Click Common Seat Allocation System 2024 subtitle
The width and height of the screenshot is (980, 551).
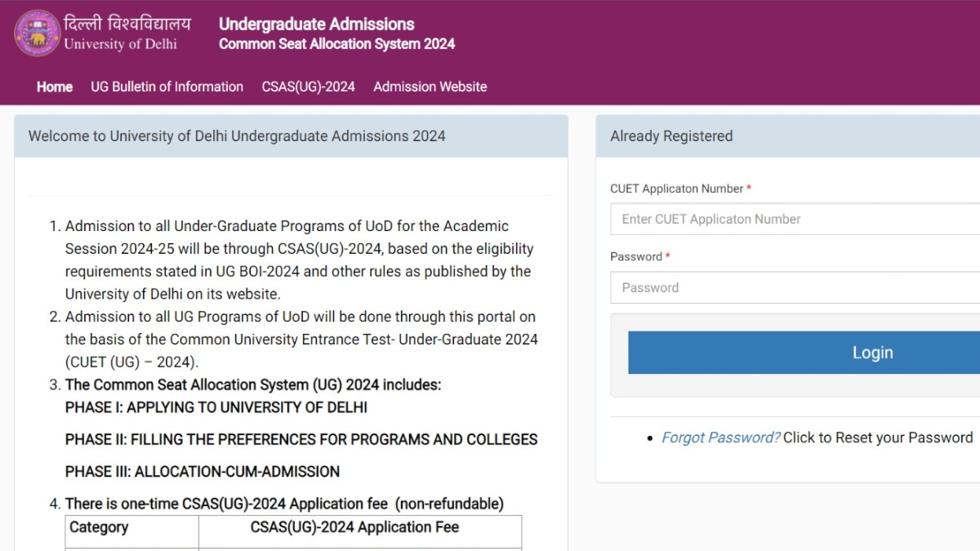click(x=336, y=44)
